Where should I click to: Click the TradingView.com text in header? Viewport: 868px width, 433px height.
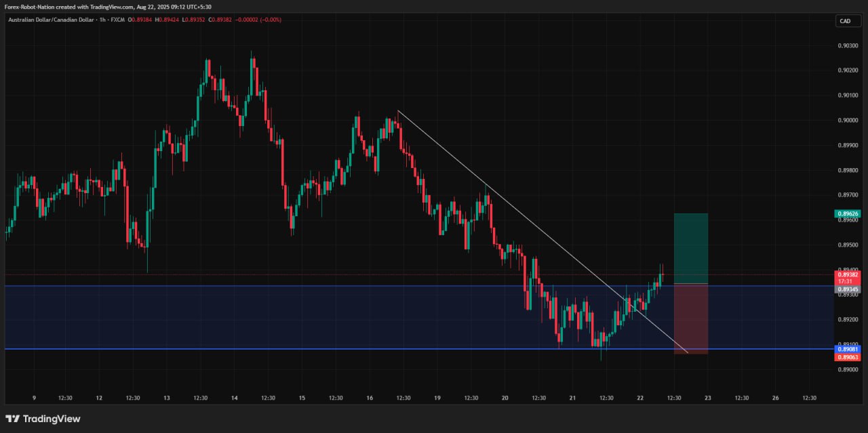pos(108,6)
